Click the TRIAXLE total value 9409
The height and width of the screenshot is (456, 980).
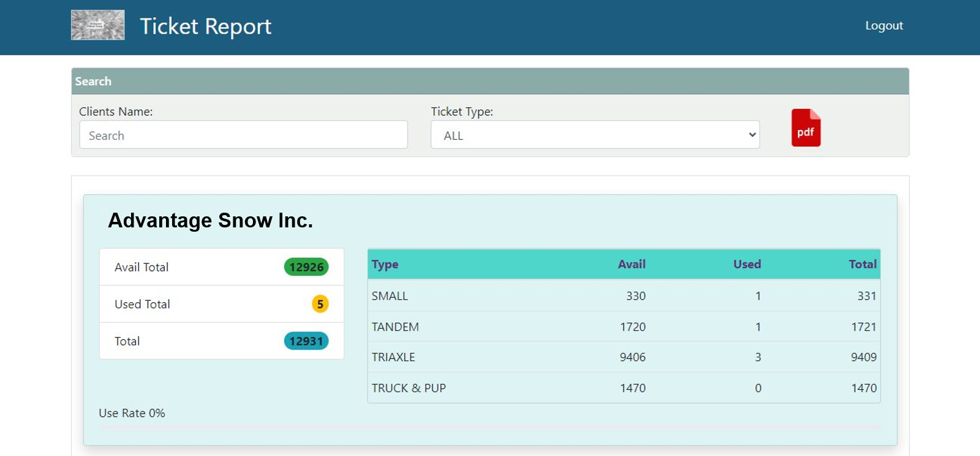[864, 357]
